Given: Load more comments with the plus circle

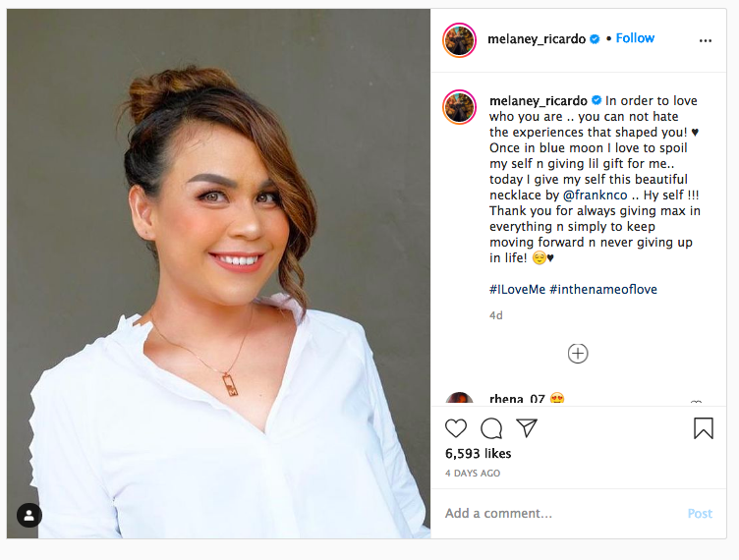Looking at the screenshot, I should click(x=578, y=354).
